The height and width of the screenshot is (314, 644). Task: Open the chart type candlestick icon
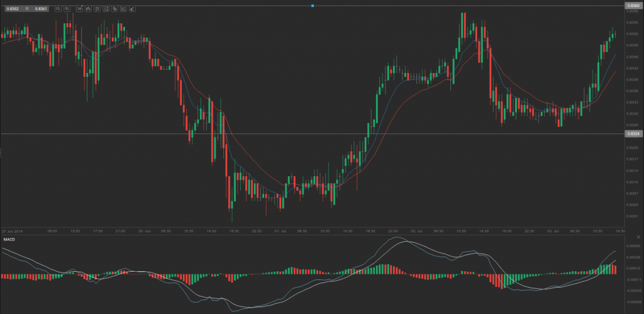[88, 9]
